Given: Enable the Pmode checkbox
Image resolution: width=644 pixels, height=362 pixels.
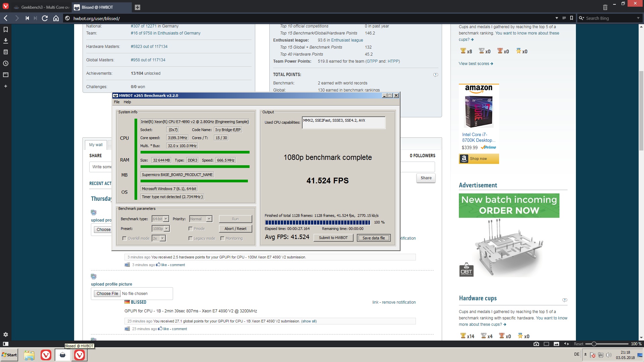Looking at the screenshot, I should pyautogui.click(x=191, y=229).
